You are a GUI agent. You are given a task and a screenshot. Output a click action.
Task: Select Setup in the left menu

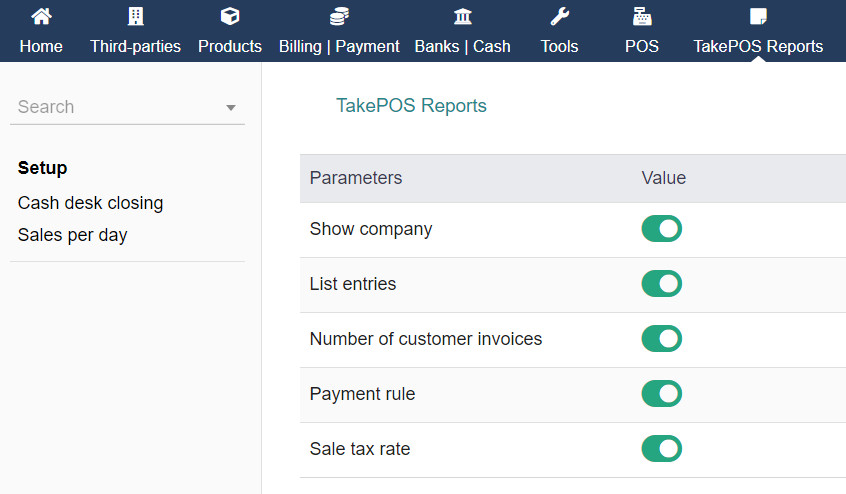[43, 168]
